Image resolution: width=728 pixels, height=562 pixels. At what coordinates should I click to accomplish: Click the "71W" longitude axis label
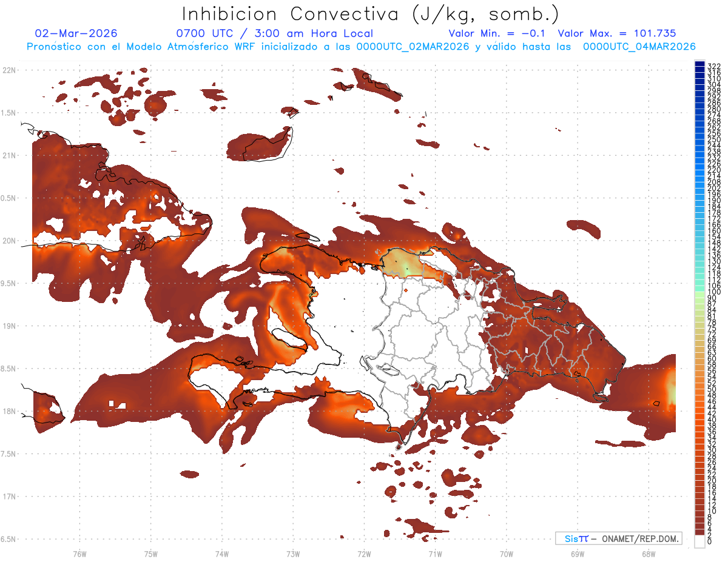point(435,554)
